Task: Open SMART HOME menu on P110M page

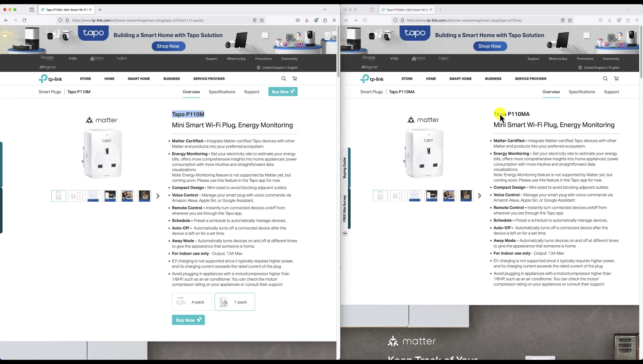Action: click(139, 79)
